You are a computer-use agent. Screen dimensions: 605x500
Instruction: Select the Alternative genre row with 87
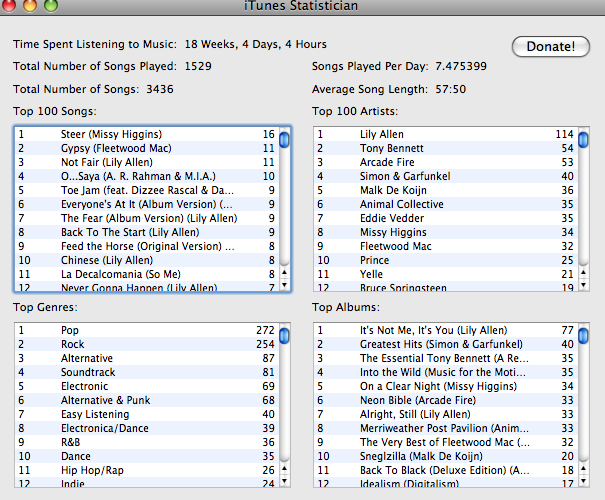click(x=147, y=358)
